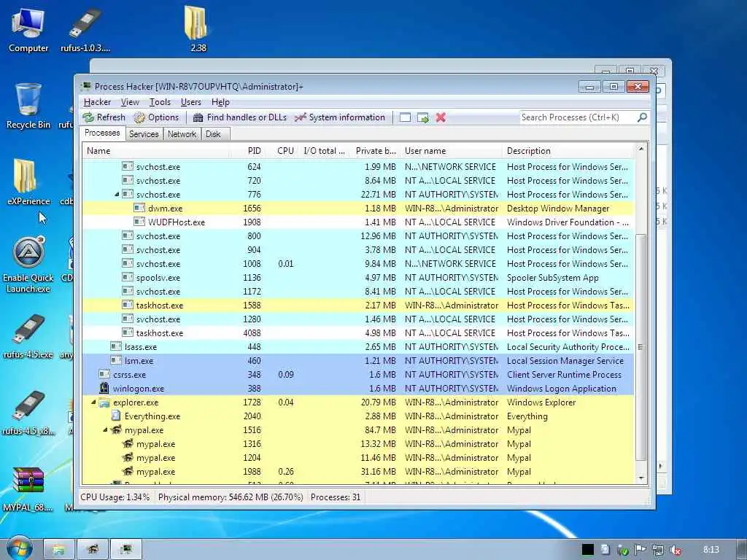Focus the Search Processes input field
Viewport: 747px width, 560px height.
pyautogui.click(x=578, y=117)
